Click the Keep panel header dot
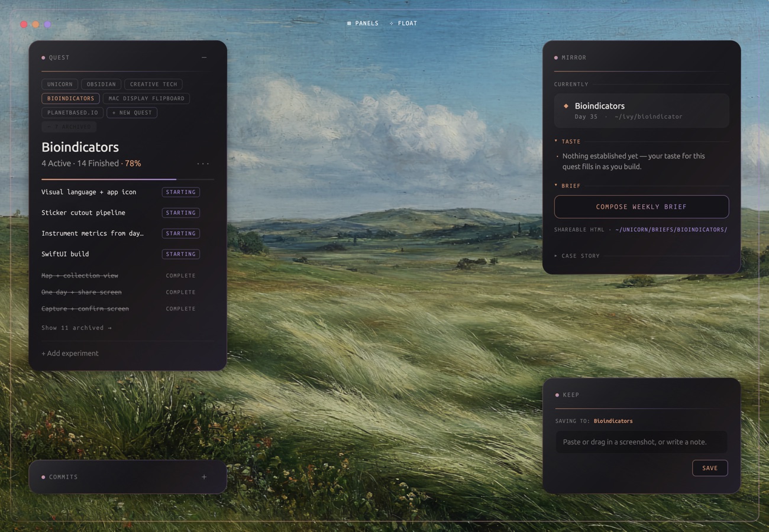 pos(557,395)
